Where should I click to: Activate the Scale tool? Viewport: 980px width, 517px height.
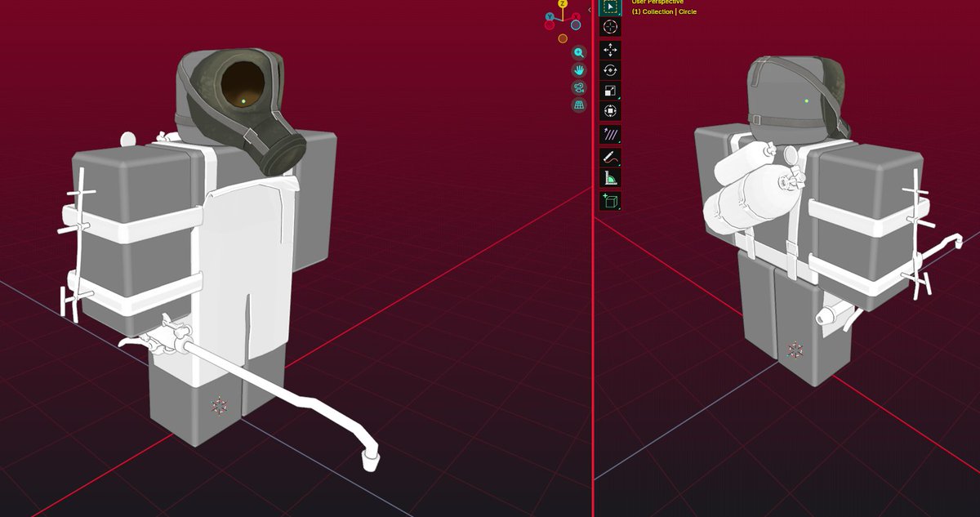point(610,91)
